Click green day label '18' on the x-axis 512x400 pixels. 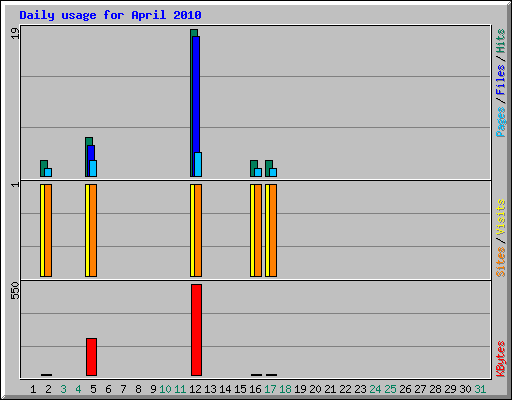pyautogui.click(x=285, y=389)
